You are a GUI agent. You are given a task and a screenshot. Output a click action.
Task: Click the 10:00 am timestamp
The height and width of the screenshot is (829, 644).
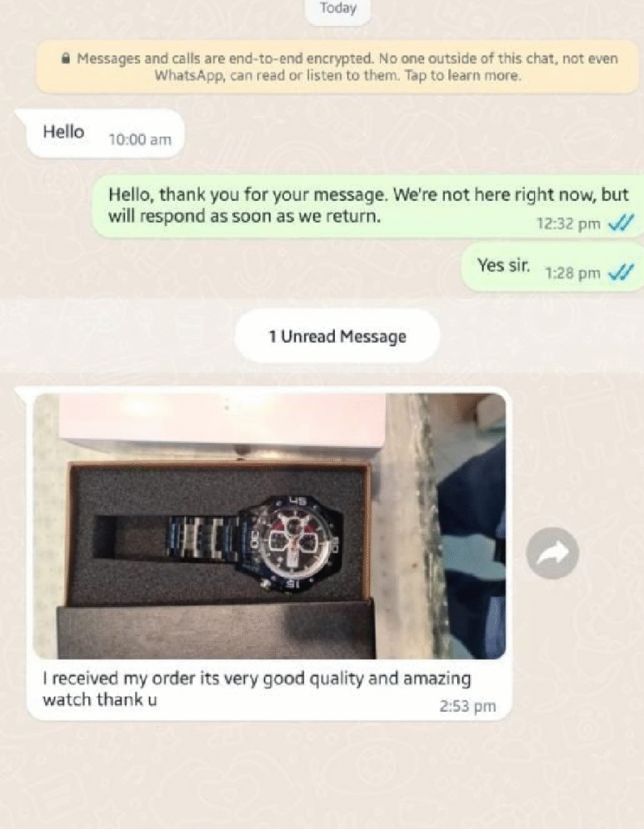140,139
